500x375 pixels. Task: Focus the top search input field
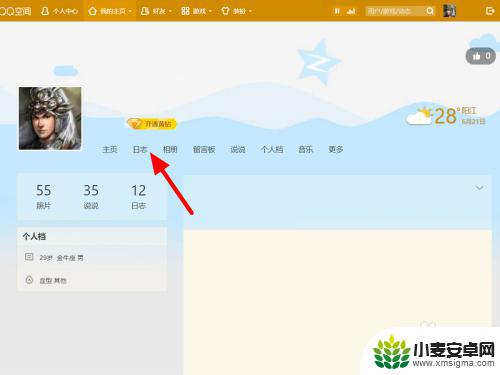tap(395, 11)
